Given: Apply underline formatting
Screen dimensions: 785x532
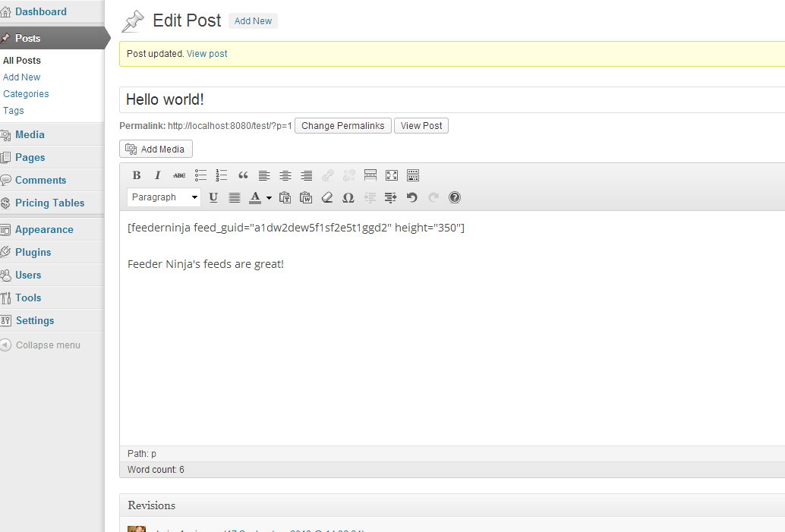Looking at the screenshot, I should click(x=213, y=197).
